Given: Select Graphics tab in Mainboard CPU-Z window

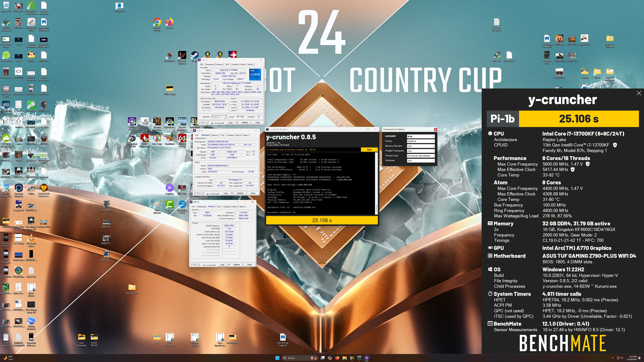Looking at the screenshot, I should point(230,135).
